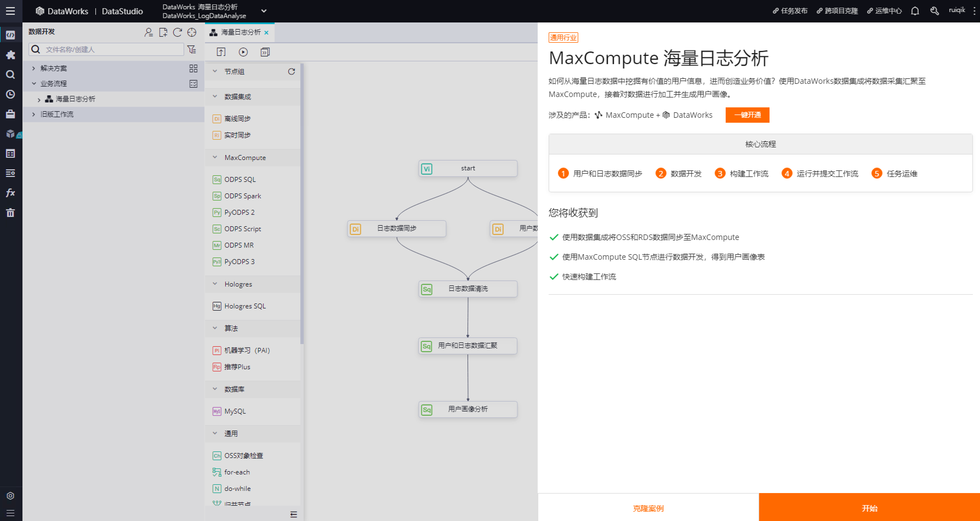
Task: Click the orange 开始 button
Action: [869, 508]
